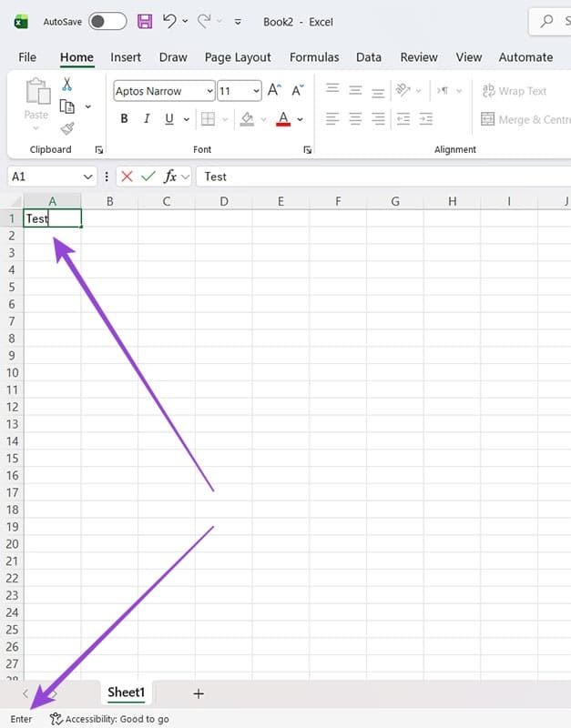Select the Format Painter brush
This screenshot has width=571, height=728.
pos(66,128)
